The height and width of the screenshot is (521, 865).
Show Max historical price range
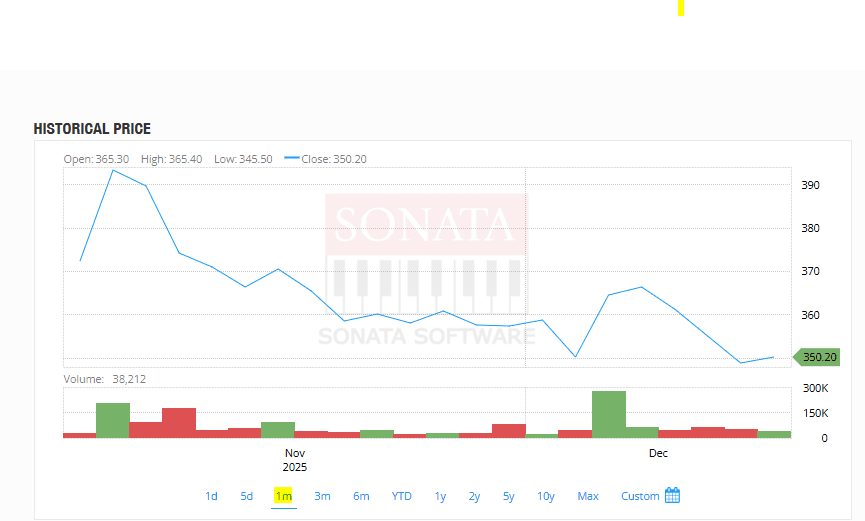(588, 496)
